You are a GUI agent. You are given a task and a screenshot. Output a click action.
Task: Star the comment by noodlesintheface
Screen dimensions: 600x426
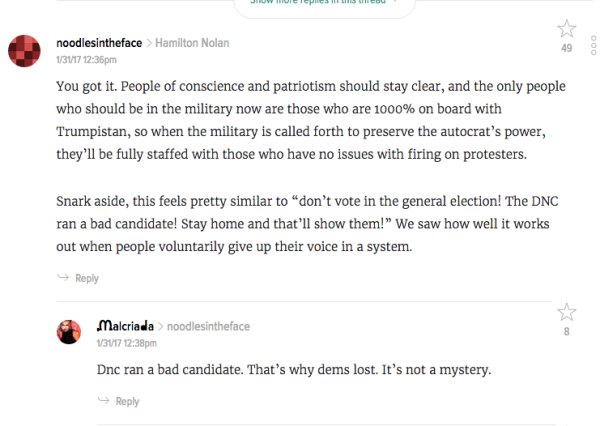566,28
